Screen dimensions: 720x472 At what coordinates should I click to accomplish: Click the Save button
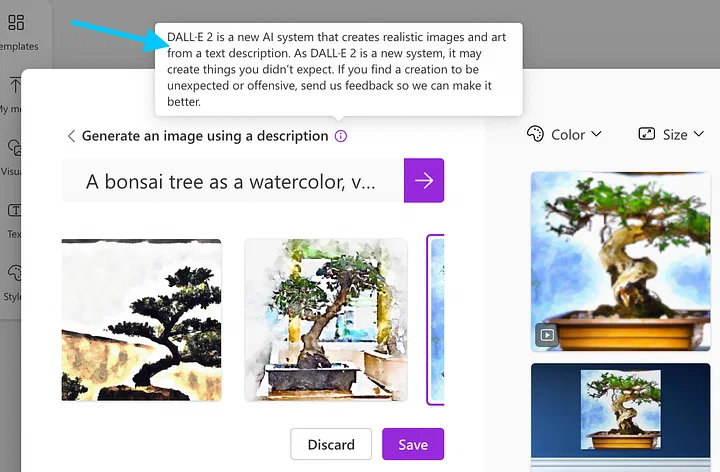[413, 444]
